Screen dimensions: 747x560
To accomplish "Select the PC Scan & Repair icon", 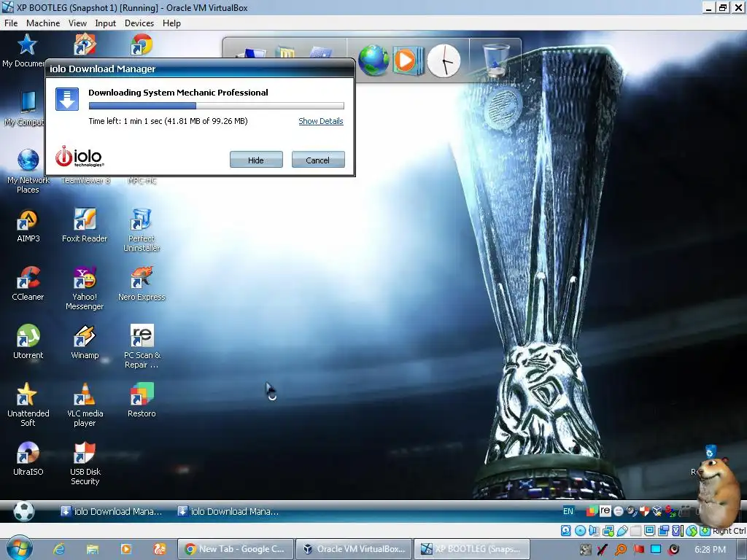I will coord(142,336).
